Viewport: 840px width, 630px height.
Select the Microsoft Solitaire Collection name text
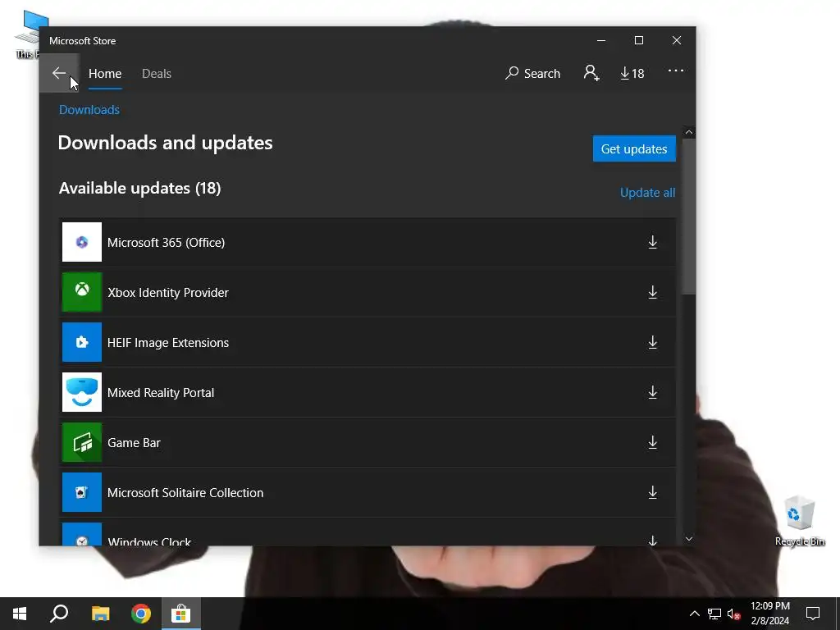click(185, 493)
